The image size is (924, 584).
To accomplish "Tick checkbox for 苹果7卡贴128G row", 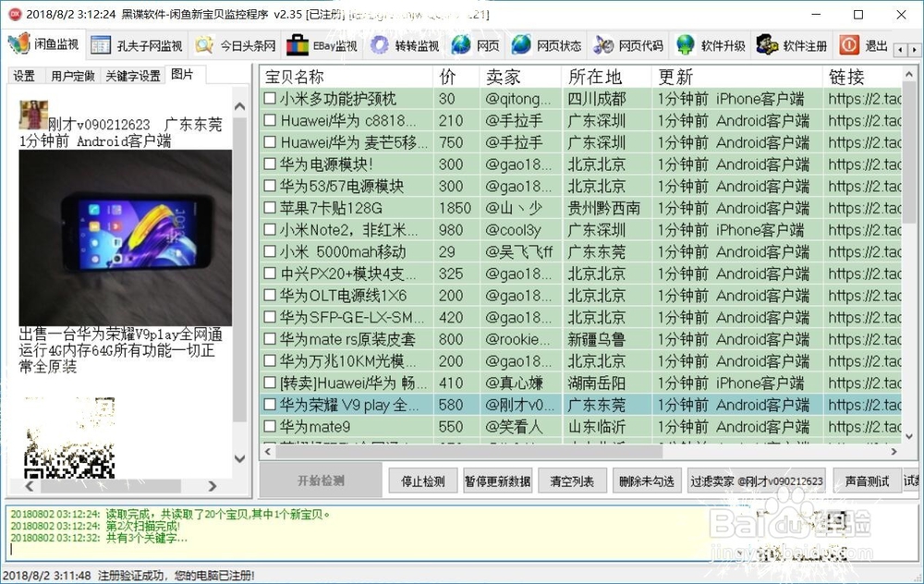I will pyautogui.click(x=270, y=207).
